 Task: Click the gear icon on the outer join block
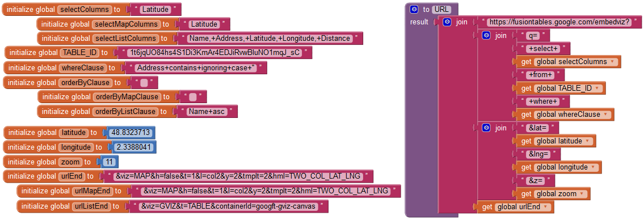pos(447,22)
